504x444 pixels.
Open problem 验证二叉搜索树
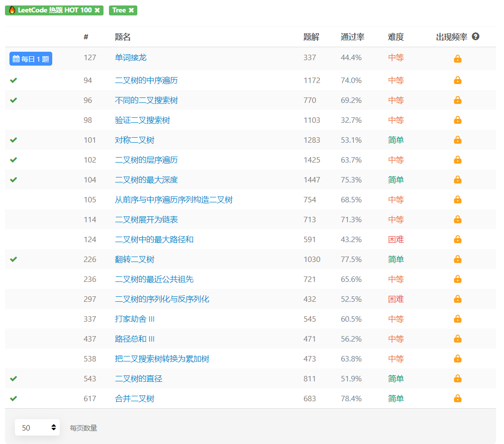click(x=142, y=120)
